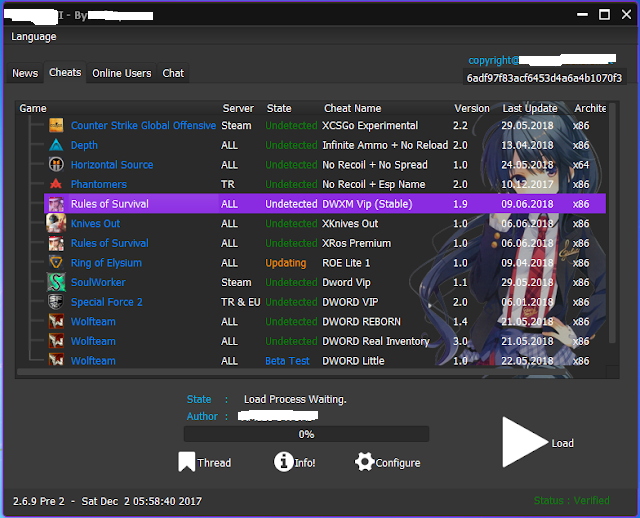Sort by the State column header
Image resolution: width=640 pixels, height=518 pixels.
coord(279,108)
